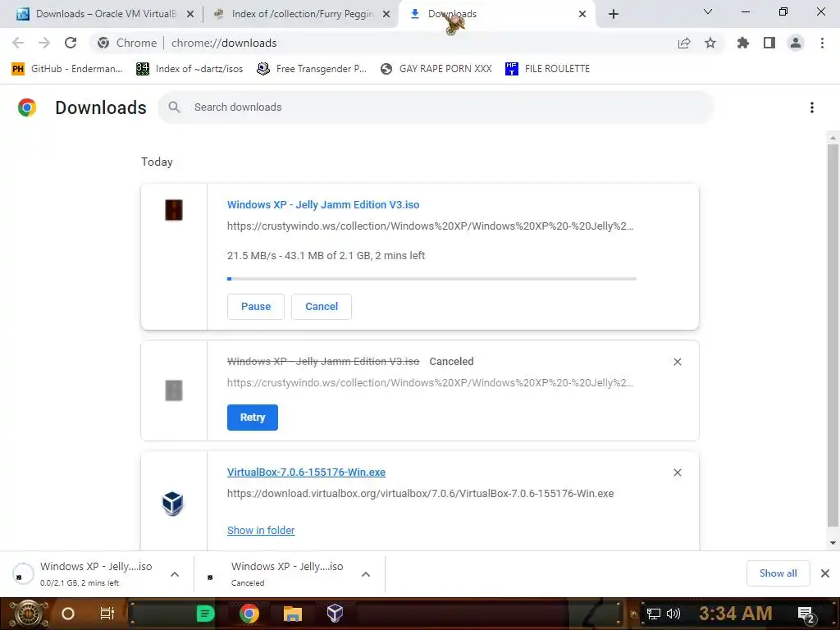The height and width of the screenshot is (630, 840).
Task: Open FILE ROULETTE bookmark
Action: click(547, 69)
